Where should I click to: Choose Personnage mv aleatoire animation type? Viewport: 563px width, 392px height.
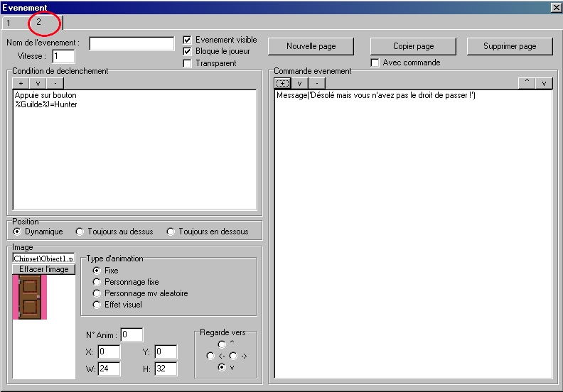pyautogui.click(x=98, y=293)
